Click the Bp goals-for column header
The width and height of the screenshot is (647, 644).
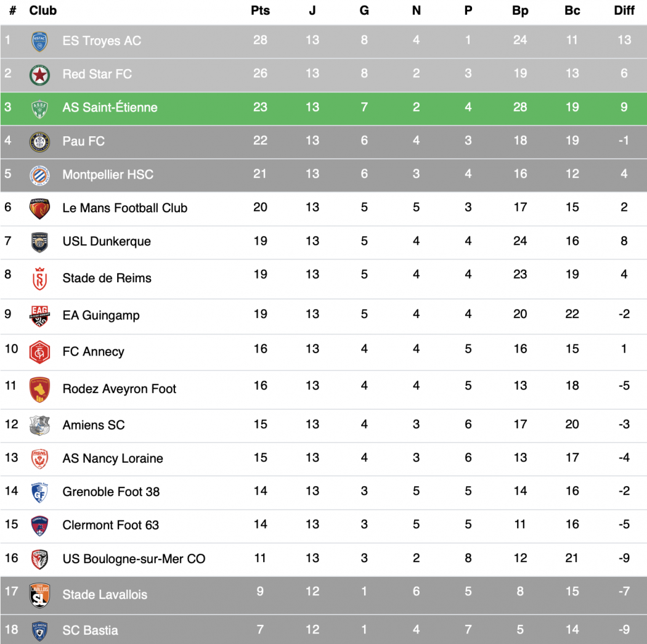[520, 10]
